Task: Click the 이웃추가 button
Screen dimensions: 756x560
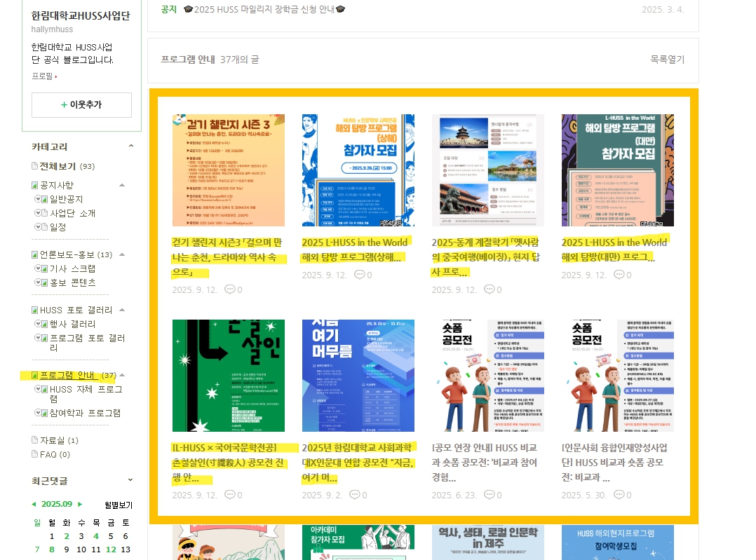Action: click(81, 104)
